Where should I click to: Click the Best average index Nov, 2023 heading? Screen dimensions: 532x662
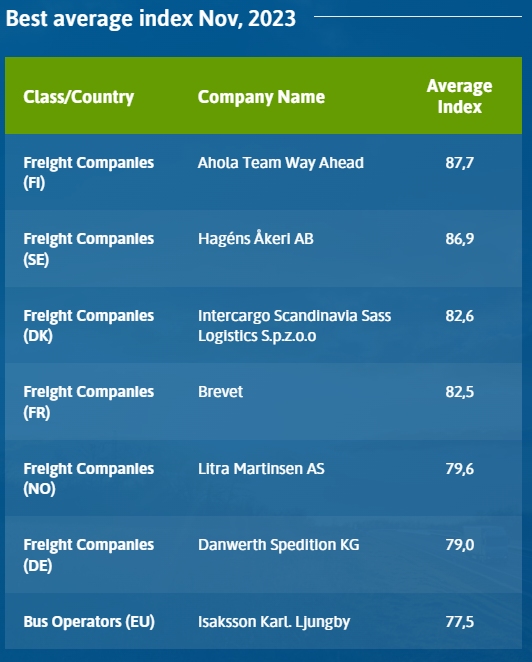coord(151,19)
